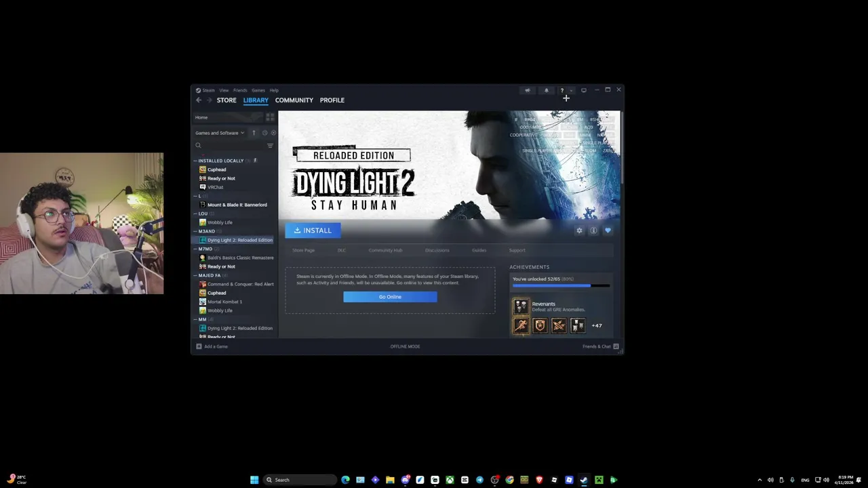
Task: Select Baldi's Basics Classic Remastered
Action: coord(236,258)
